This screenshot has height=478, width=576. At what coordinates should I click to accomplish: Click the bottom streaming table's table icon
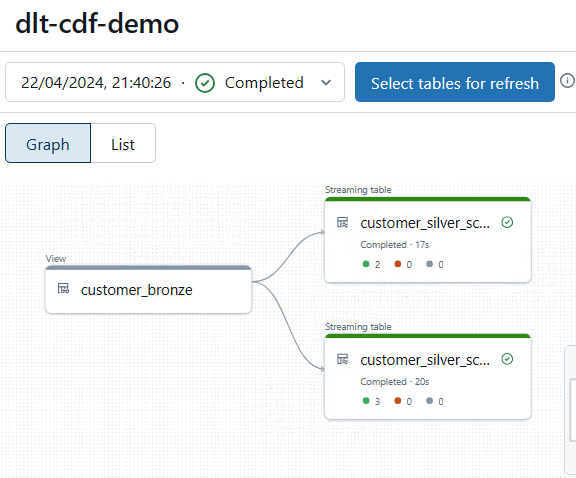(x=342, y=359)
